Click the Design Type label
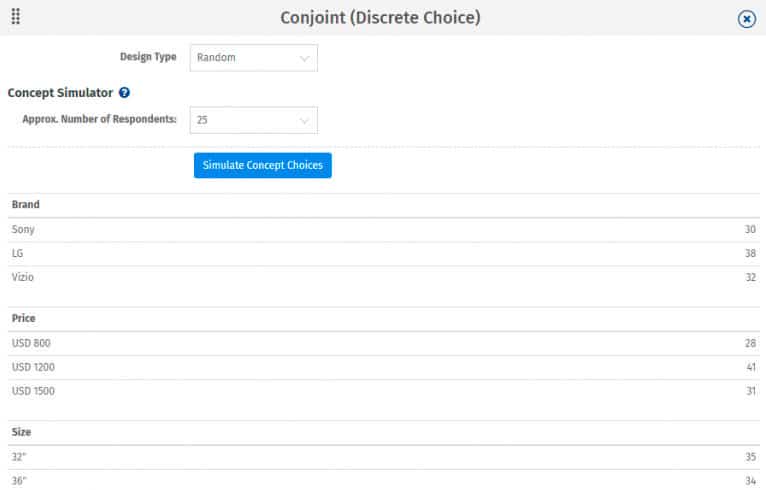Viewport: 766px width, 490px height. (148, 57)
